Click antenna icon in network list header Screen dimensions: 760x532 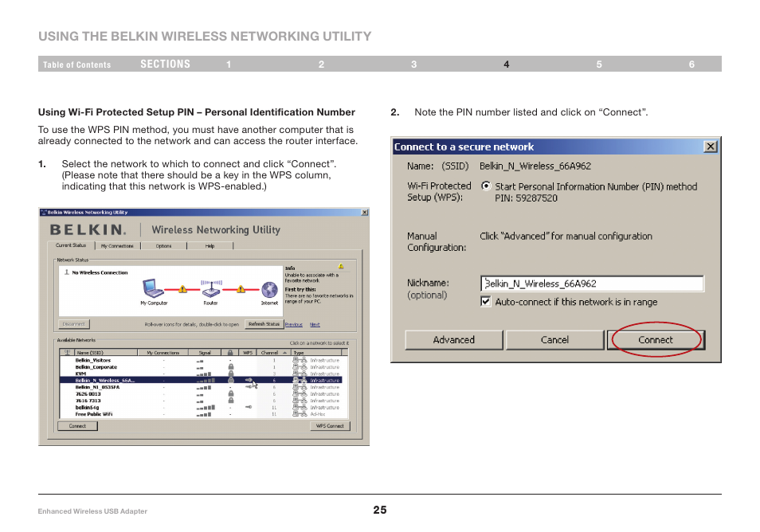[68, 352]
